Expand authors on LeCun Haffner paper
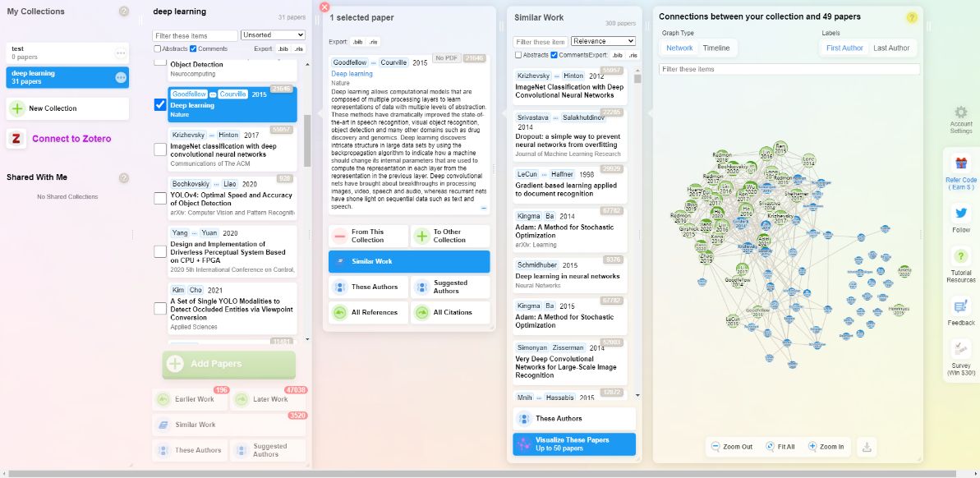This screenshot has height=478, width=980. coord(545,173)
